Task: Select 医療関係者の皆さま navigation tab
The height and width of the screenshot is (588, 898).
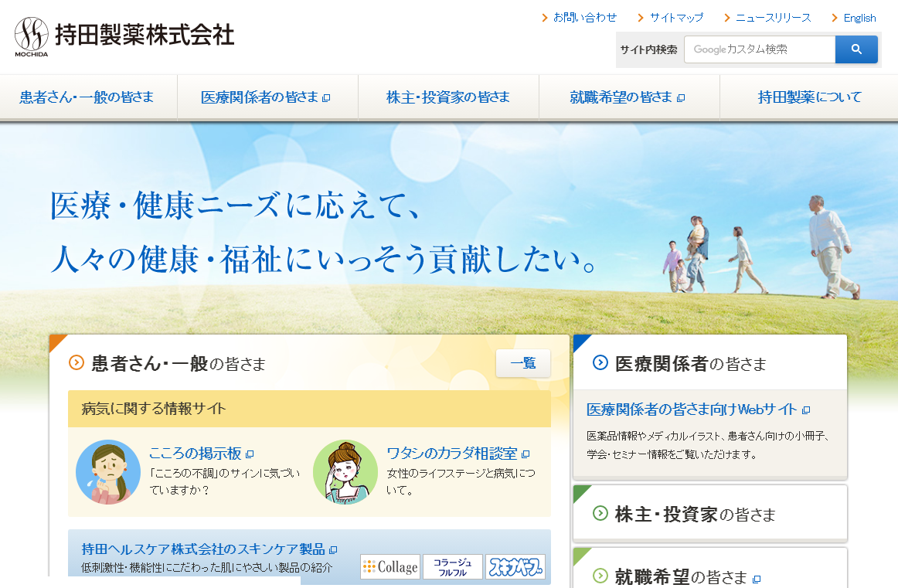Action: (x=267, y=97)
